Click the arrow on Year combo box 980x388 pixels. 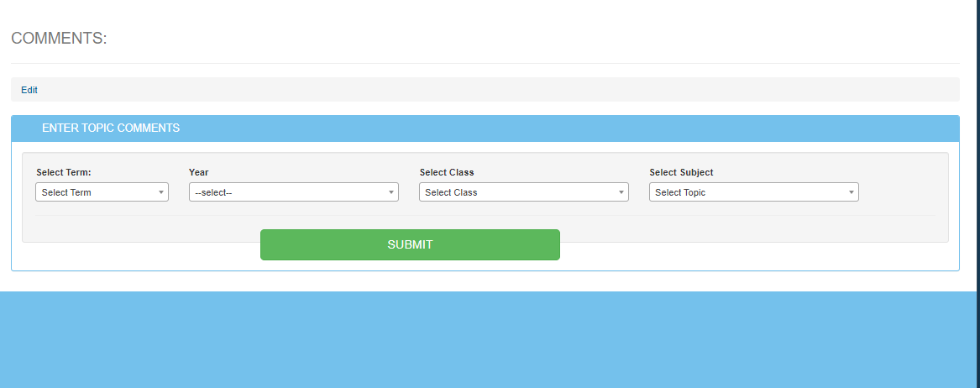(390, 192)
